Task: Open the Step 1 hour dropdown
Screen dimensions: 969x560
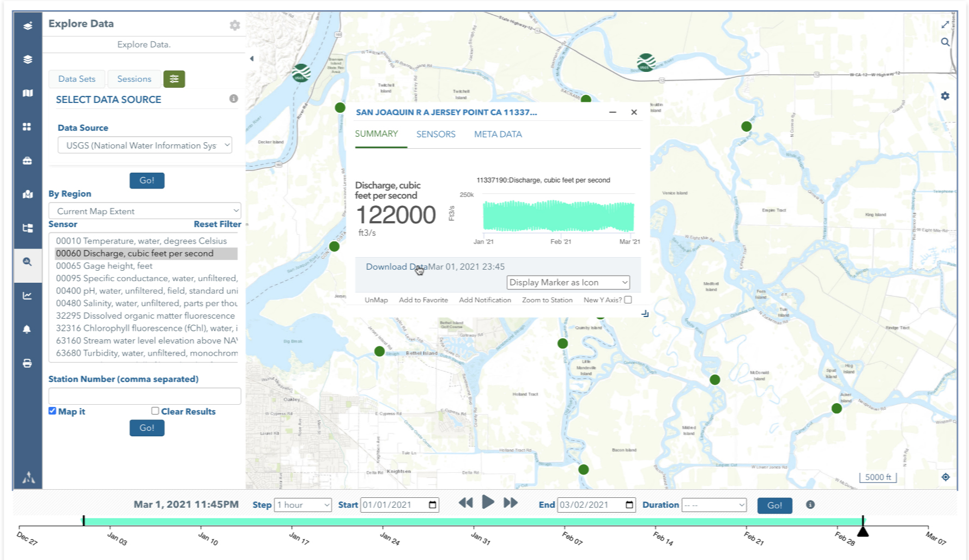Action: tap(303, 505)
